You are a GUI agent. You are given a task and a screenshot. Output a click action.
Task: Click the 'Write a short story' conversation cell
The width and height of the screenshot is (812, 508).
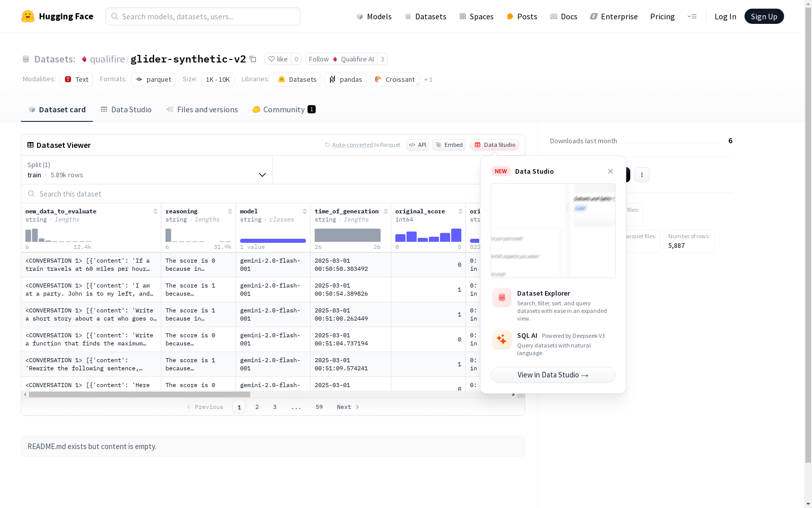tap(91, 314)
